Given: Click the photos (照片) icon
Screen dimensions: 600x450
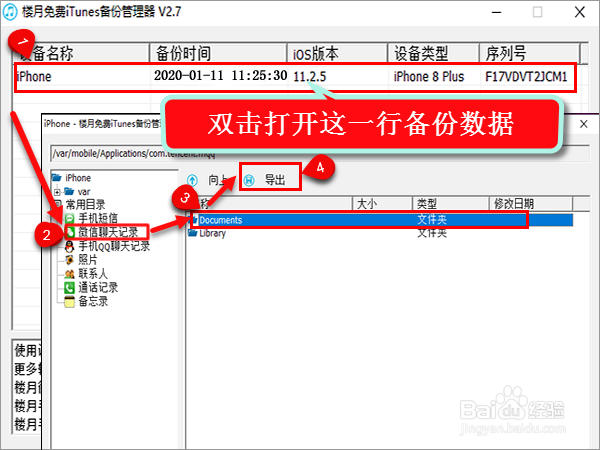Looking at the screenshot, I should (69, 260).
